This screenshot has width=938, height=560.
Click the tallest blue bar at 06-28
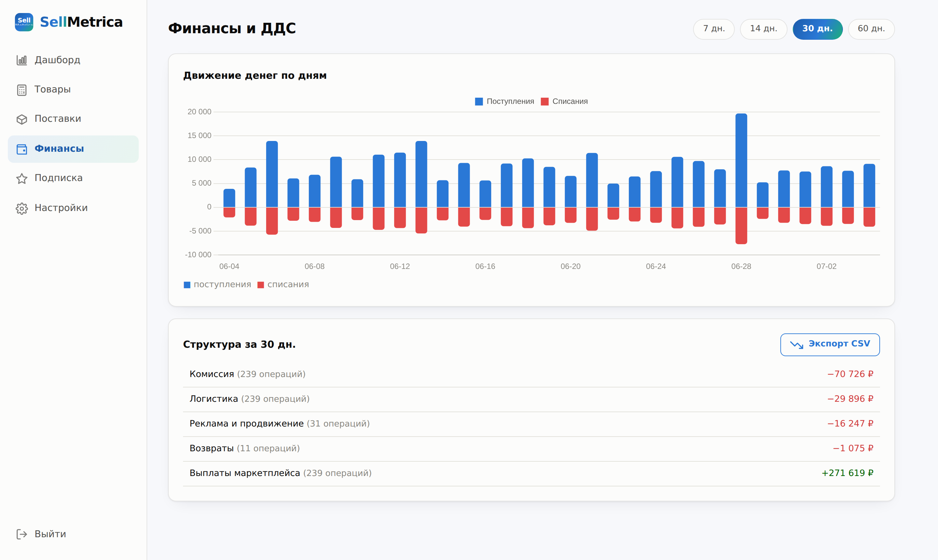tap(741, 161)
